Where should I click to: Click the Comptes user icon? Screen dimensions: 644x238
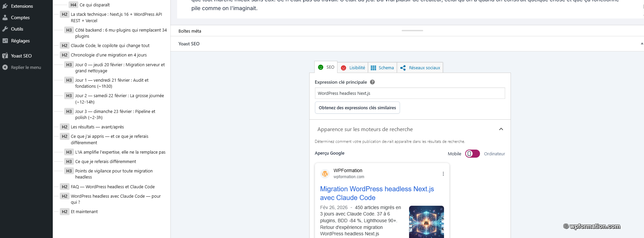(x=5, y=17)
